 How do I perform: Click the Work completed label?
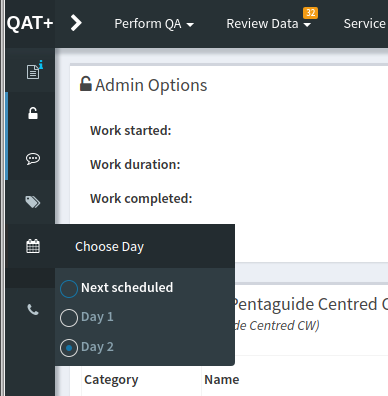click(141, 199)
